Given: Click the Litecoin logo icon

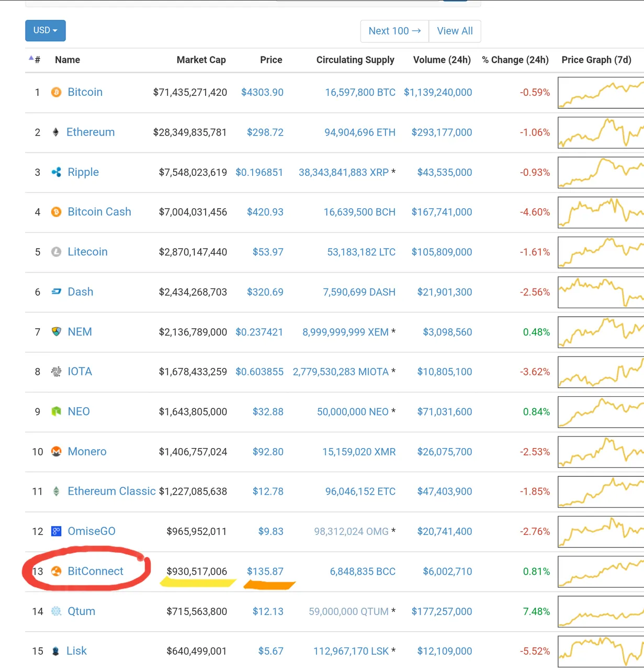Looking at the screenshot, I should (x=56, y=252).
